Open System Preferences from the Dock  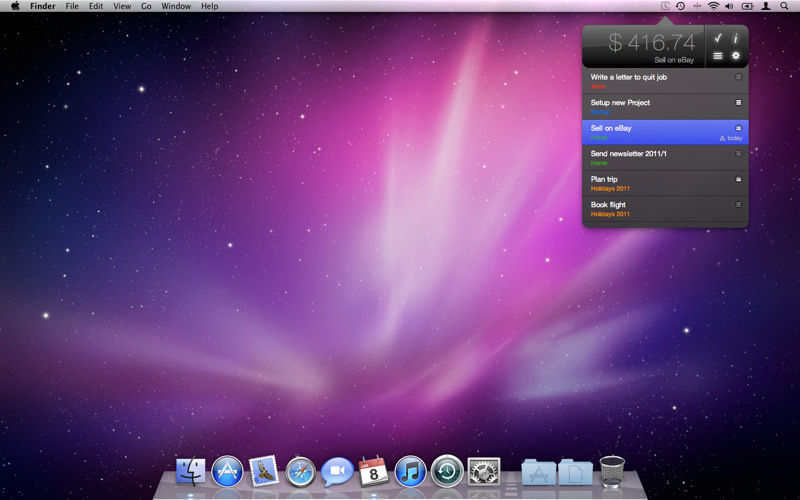tap(484, 471)
